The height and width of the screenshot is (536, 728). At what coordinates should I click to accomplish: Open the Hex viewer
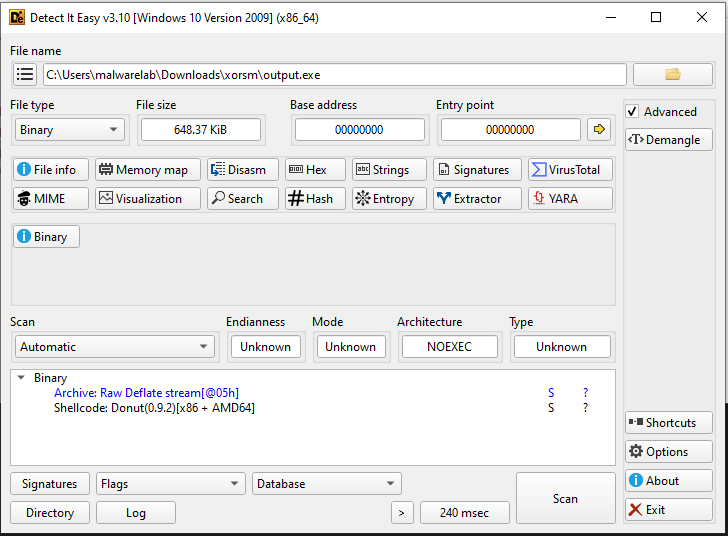point(315,170)
